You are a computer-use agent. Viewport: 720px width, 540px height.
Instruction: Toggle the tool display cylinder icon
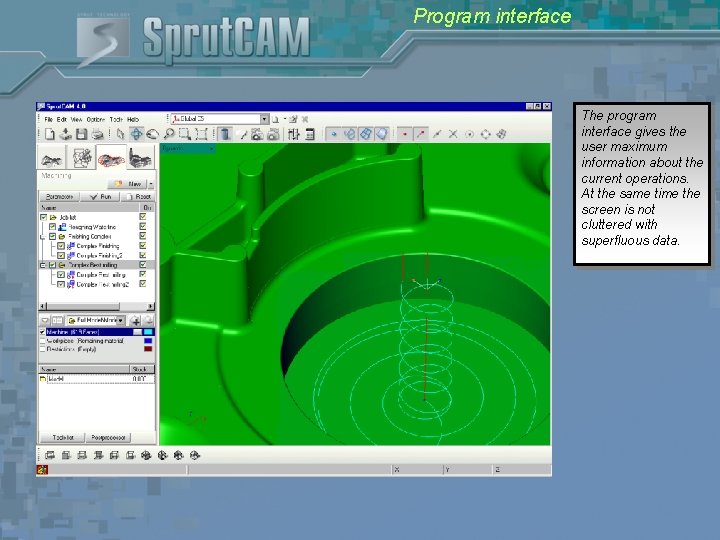pyautogui.click(x=225, y=134)
